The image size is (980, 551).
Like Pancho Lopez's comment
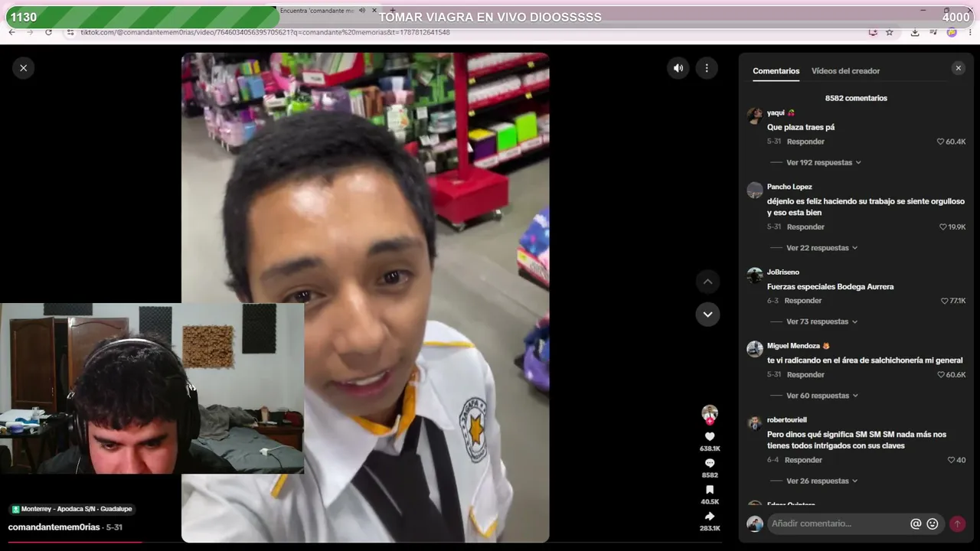click(x=943, y=227)
